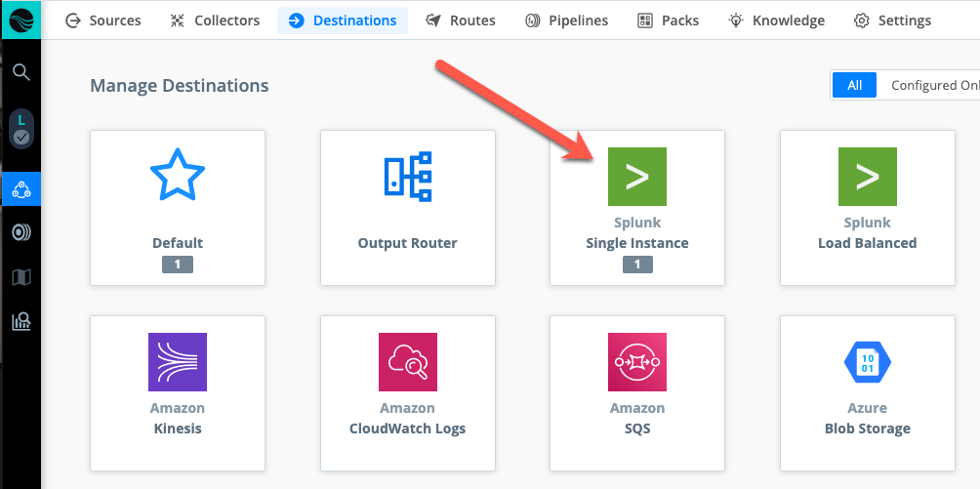980x489 pixels.
Task: Open the chart monitoring sidebar icon
Action: [21, 322]
